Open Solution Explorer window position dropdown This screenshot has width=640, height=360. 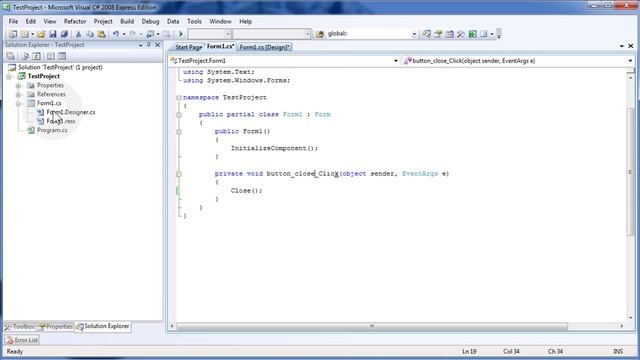click(x=140, y=45)
